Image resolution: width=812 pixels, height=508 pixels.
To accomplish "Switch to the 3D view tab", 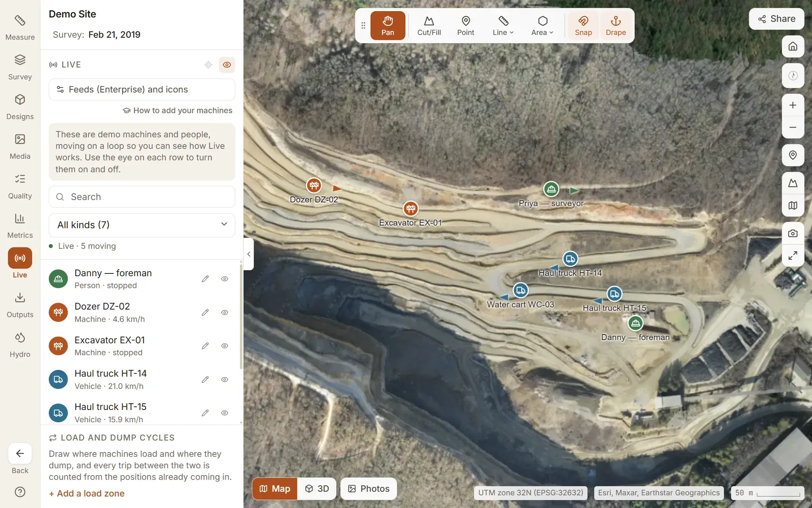I will pyautogui.click(x=317, y=489).
